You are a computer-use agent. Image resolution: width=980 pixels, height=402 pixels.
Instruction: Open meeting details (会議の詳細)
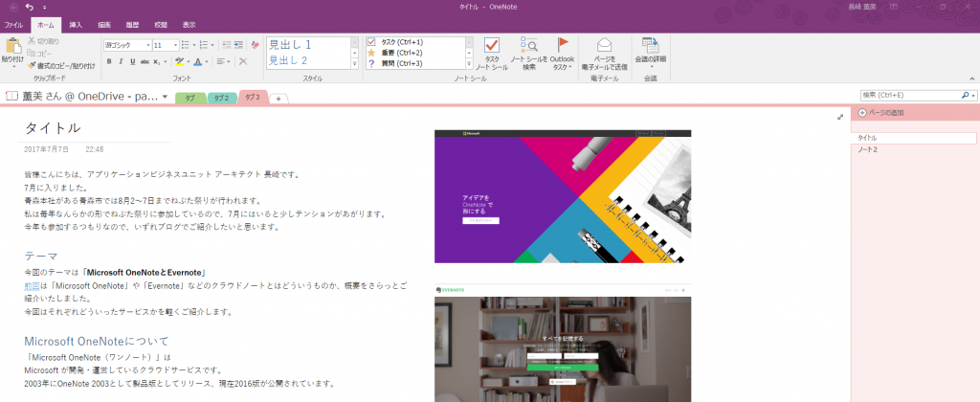tap(651, 48)
